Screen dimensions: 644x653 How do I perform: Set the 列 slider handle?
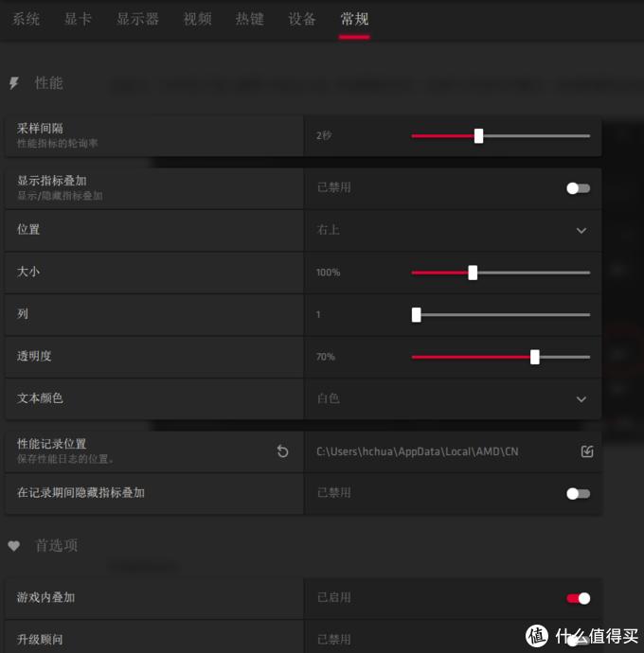[416, 315]
